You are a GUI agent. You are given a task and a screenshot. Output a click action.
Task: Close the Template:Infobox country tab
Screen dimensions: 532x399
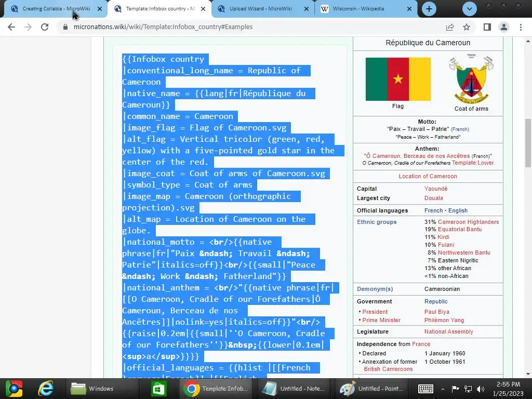coord(203,9)
